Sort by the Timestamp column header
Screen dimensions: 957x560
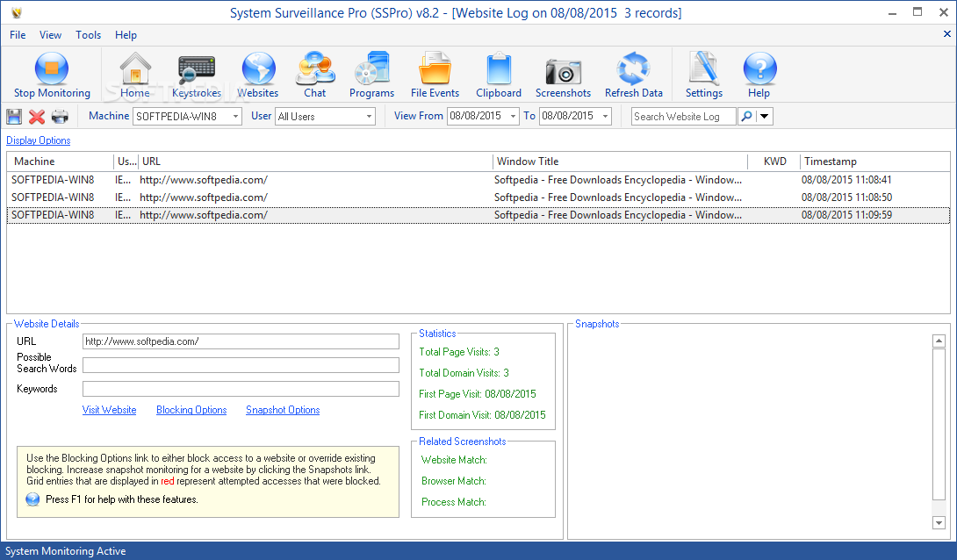[874, 162]
